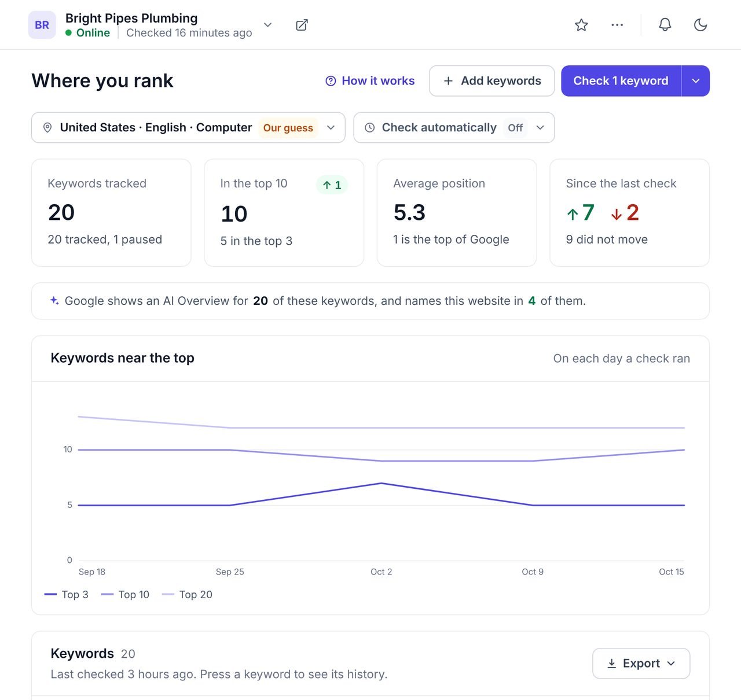The image size is (741, 700).
Task: Click Check 1 keyword button
Action: tap(621, 81)
